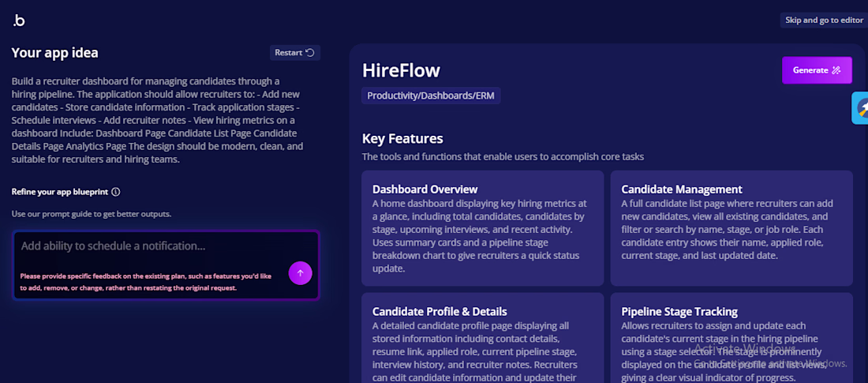Viewport: 868px width, 383px height.
Task: Click the Generate button
Action: (x=817, y=70)
